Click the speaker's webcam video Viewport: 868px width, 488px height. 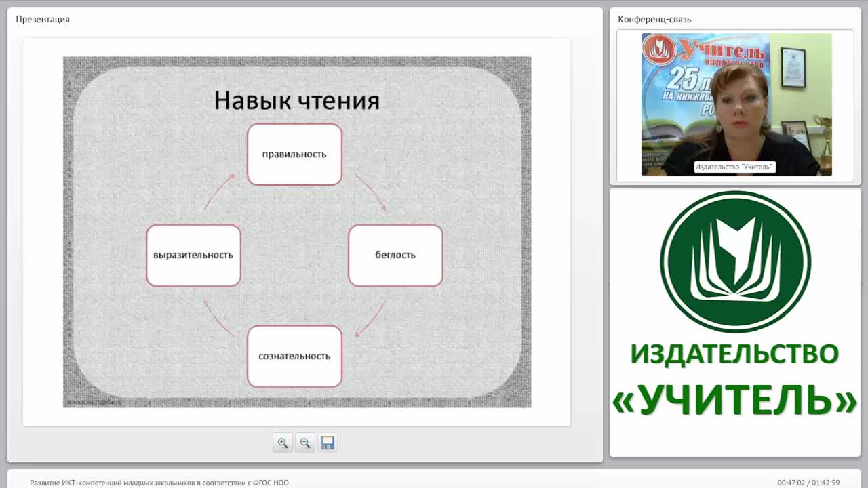coord(736,104)
